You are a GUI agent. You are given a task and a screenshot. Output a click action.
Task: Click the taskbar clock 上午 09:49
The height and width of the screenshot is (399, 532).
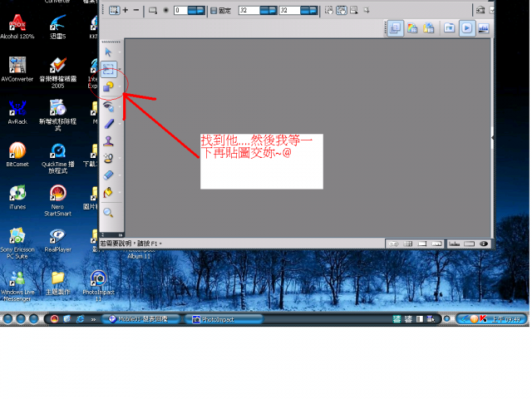click(x=506, y=319)
